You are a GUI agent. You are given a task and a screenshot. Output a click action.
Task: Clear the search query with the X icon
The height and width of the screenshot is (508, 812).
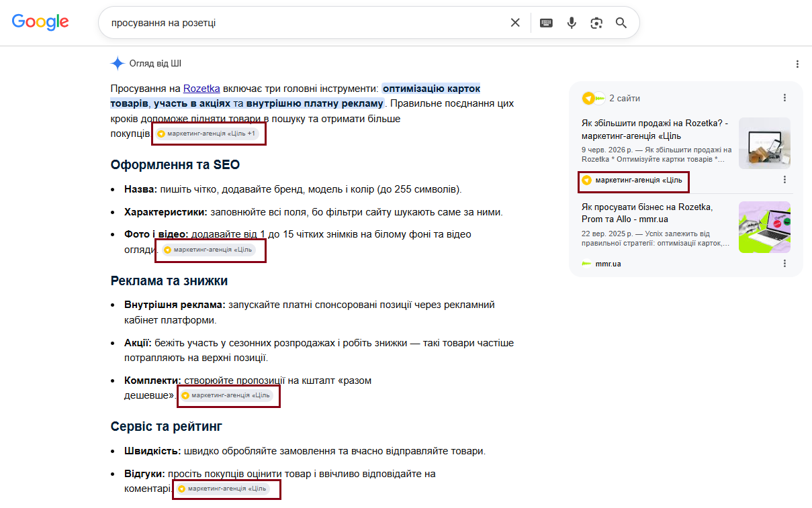pyautogui.click(x=515, y=23)
